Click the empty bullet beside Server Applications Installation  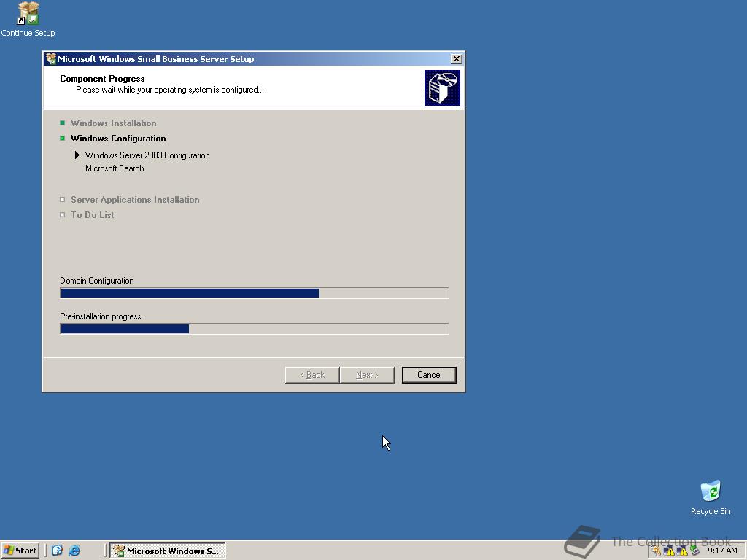pyautogui.click(x=63, y=200)
